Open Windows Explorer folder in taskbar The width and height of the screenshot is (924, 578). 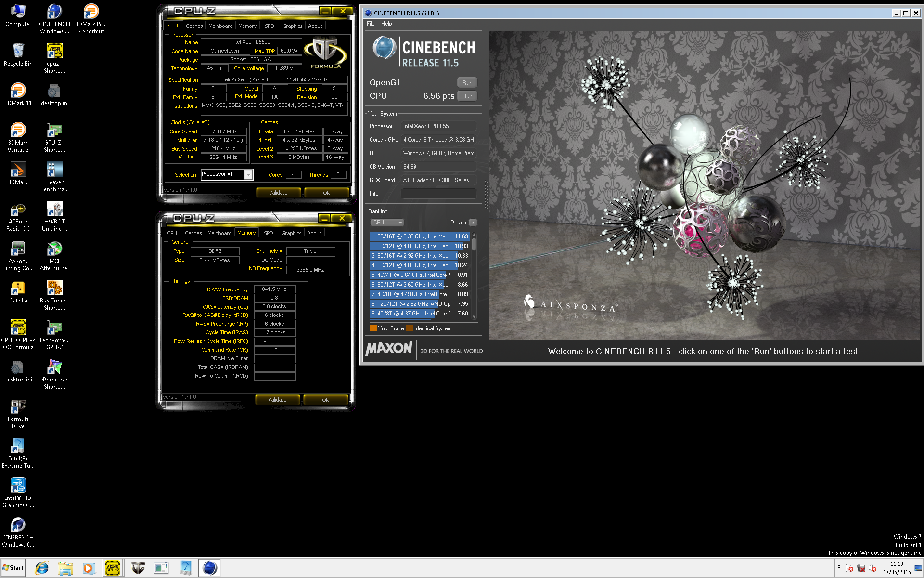(65, 568)
